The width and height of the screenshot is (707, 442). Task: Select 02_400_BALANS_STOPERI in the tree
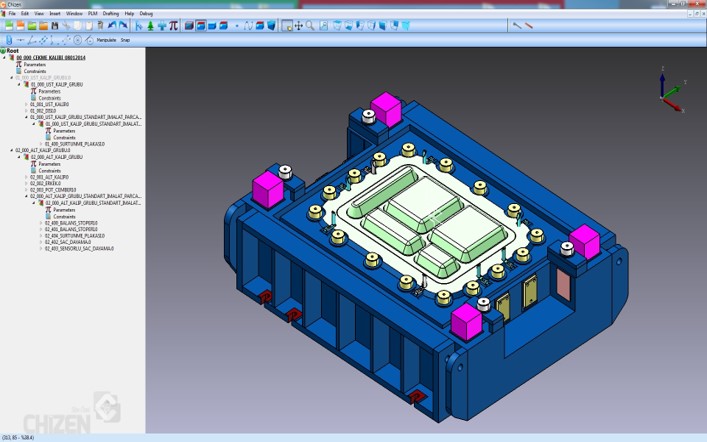click(x=71, y=223)
